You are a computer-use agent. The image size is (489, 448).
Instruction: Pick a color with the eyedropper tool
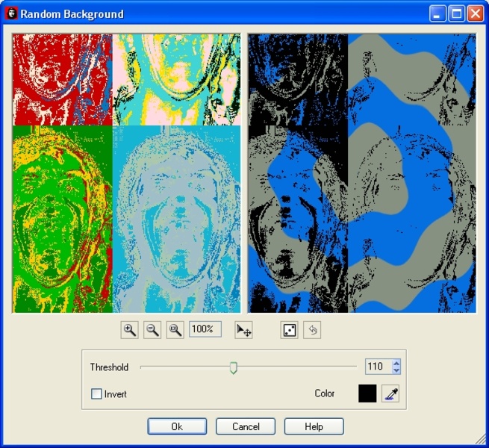[x=390, y=393]
